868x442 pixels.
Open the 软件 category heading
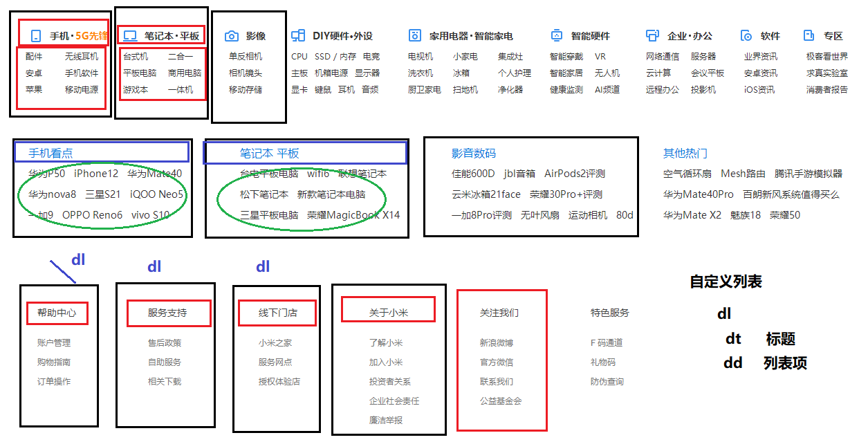pos(770,36)
